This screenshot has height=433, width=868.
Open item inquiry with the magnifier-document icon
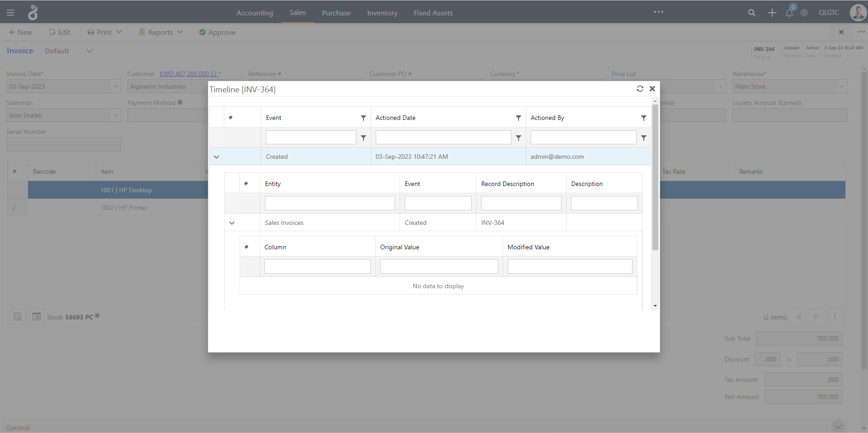coord(18,317)
